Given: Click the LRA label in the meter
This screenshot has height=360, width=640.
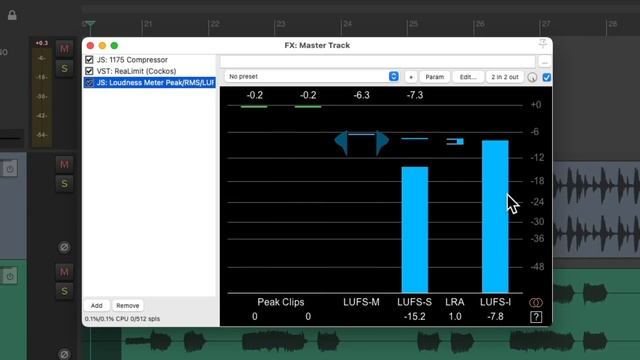Looking at the screenshot, I should (x=455, y=302).
